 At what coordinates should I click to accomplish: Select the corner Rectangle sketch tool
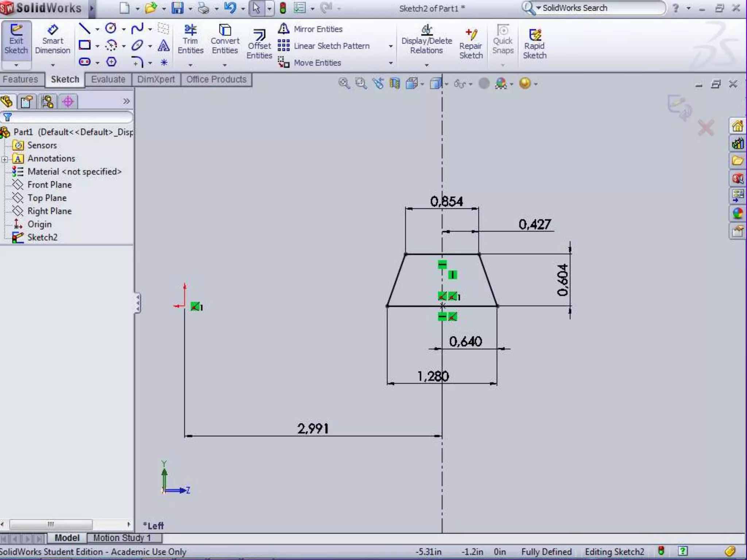84,45
